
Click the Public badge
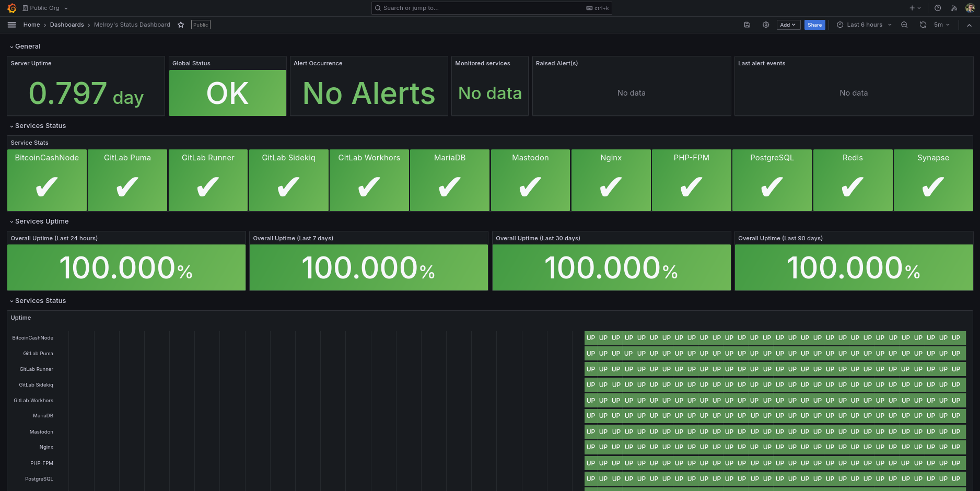click(x=201, y=25)
